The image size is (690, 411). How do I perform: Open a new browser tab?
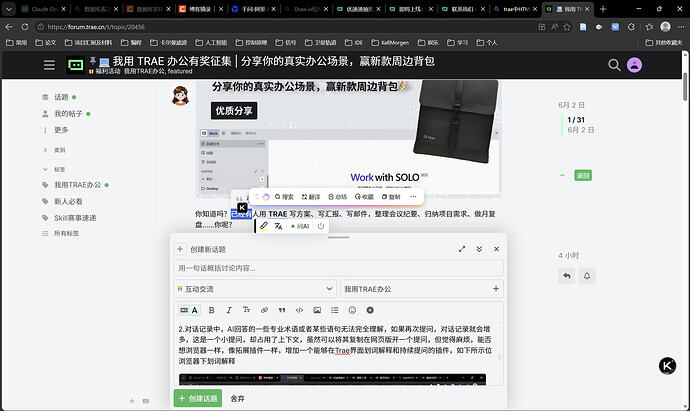coord(603,9)
